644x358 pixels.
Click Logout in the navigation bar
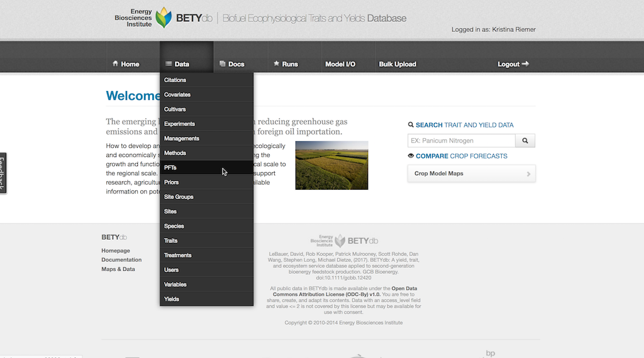(x=513, y=64)
